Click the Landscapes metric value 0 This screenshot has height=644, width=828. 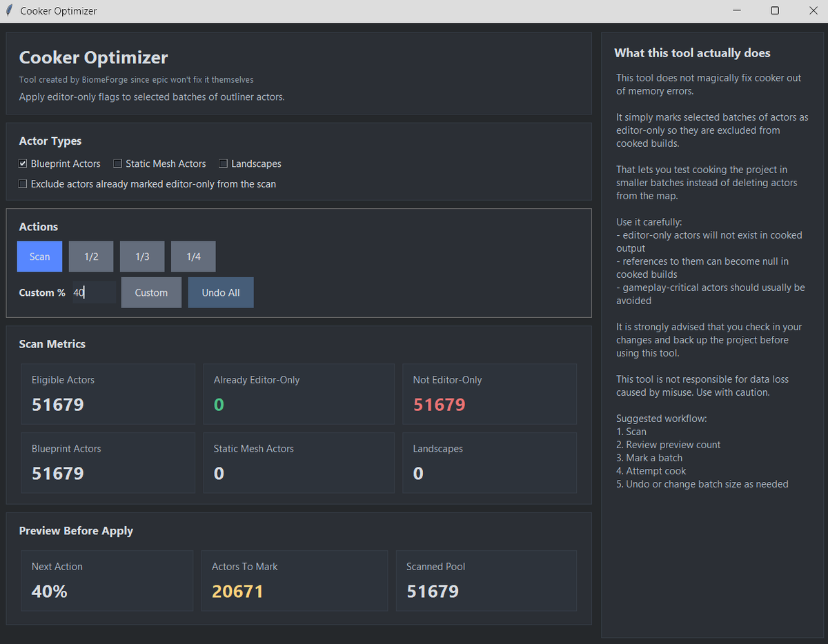point(418,474)
